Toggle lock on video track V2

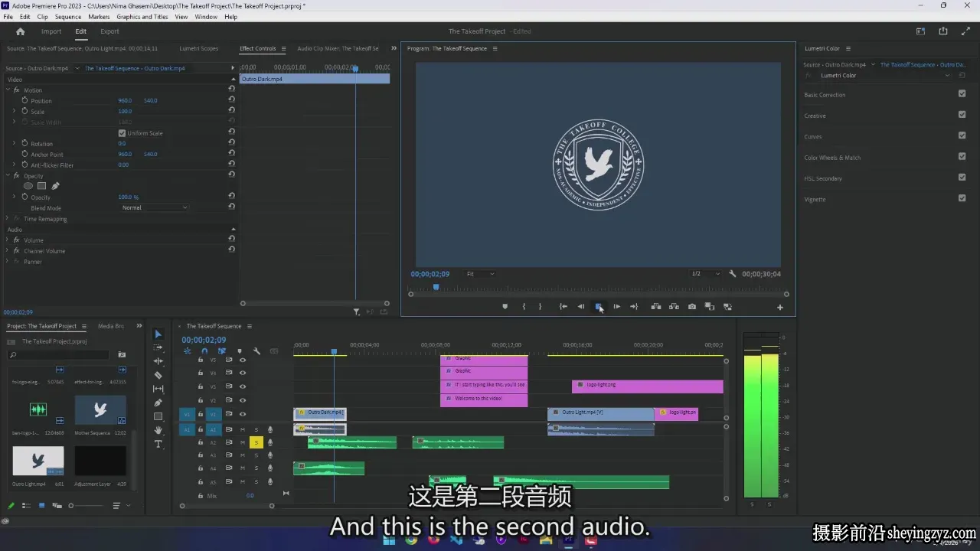pyautogui.click(x=201, y=400)
